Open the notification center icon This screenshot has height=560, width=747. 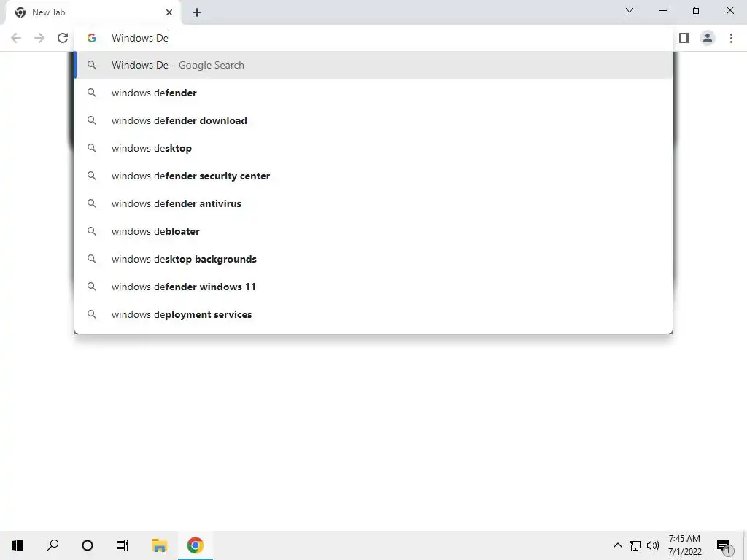724,545
